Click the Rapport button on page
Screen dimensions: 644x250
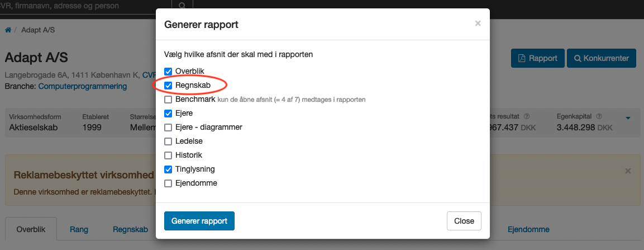point(538,58)
